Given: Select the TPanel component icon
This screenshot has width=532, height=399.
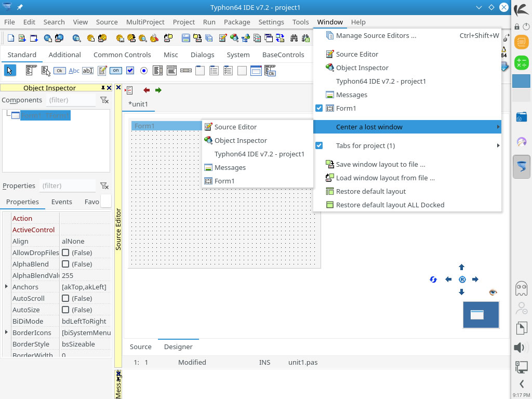Looking at the screenshot, I should pos(242,71).
